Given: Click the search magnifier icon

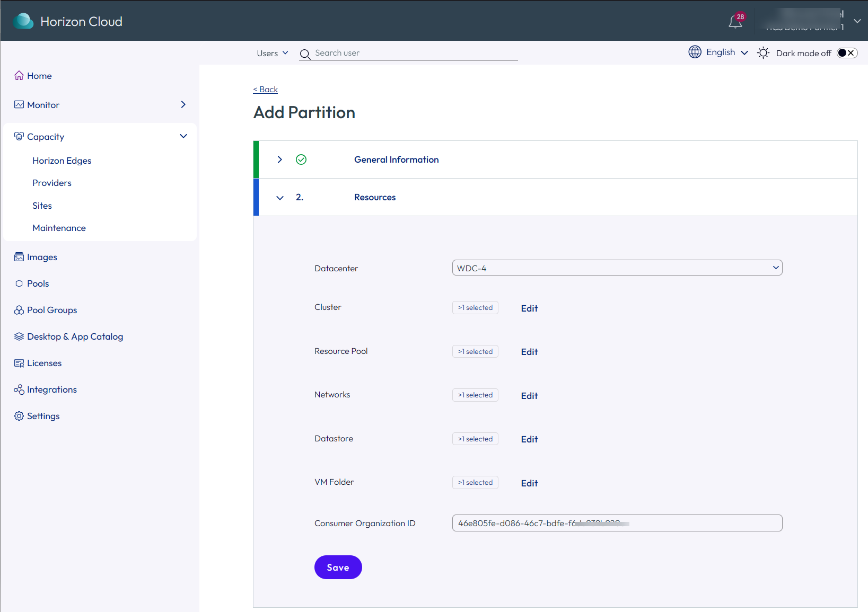Looking at the screenshot, I should point(305,54).
